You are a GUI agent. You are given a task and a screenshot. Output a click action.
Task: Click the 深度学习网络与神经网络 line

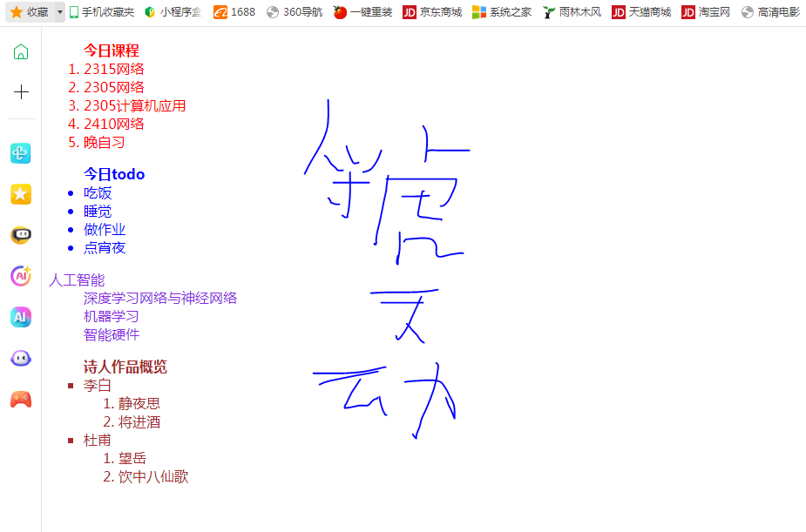coord(160,299)
